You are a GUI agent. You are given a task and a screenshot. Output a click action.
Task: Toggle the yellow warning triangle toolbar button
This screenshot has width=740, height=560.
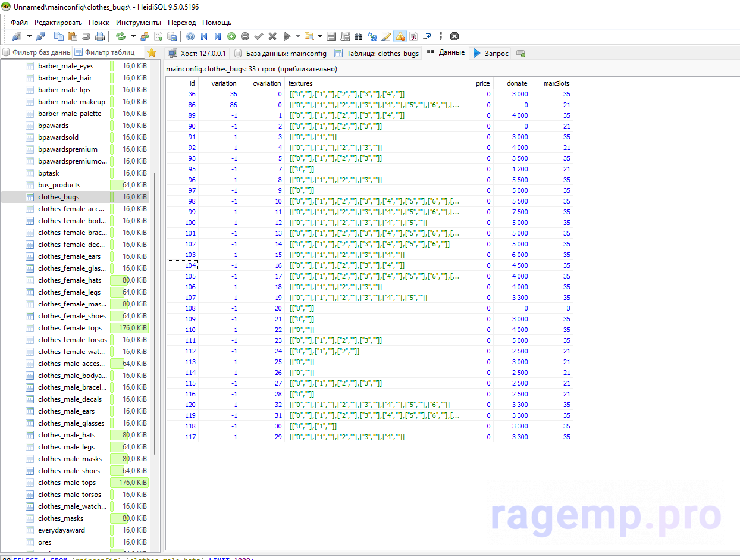(400, 36)
